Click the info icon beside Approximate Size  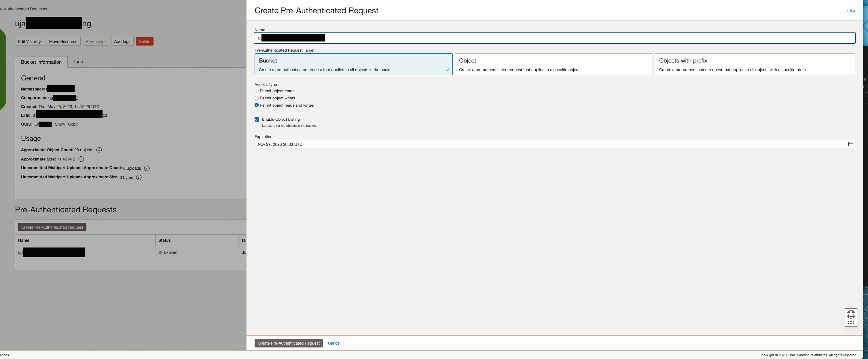point(82,159)
